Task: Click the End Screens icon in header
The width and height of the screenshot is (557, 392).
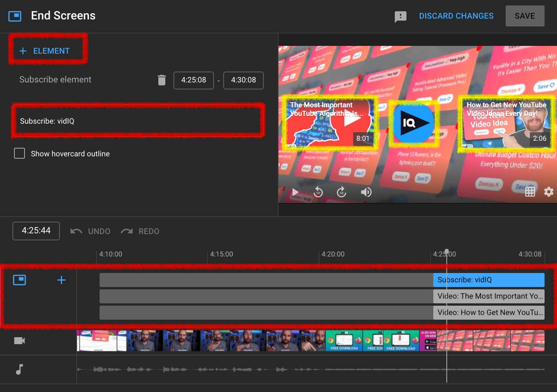Action: tap(15, 16)
